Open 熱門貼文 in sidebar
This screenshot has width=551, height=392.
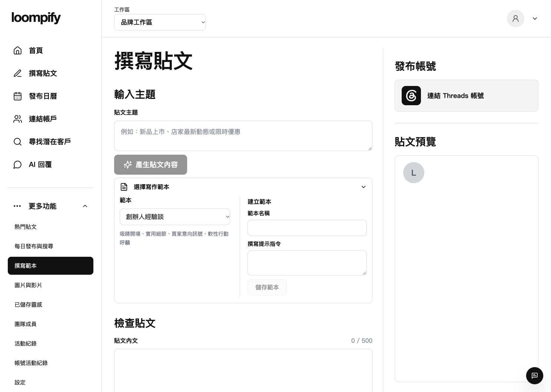point(50,227)
